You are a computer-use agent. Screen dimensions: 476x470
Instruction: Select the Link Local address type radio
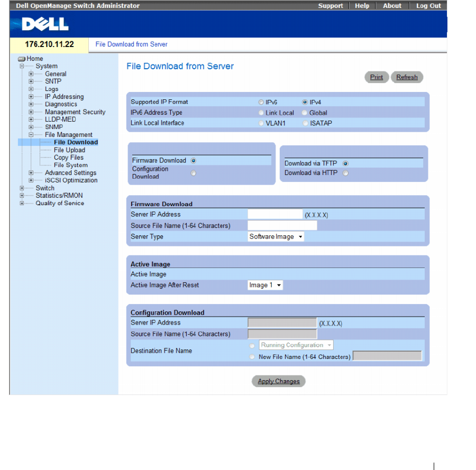click(261, 113)
